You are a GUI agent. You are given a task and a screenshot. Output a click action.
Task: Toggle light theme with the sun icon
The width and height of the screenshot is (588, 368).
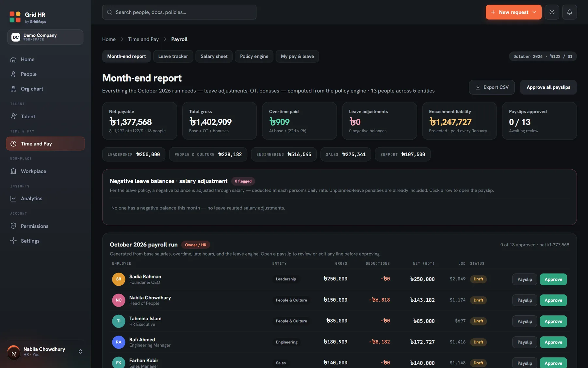tap(552, 12)
